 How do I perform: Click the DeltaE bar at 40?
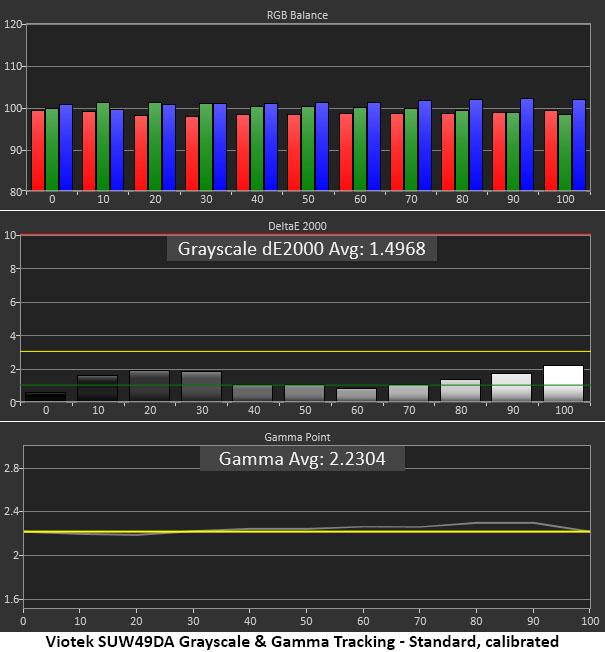coord(252,393)
